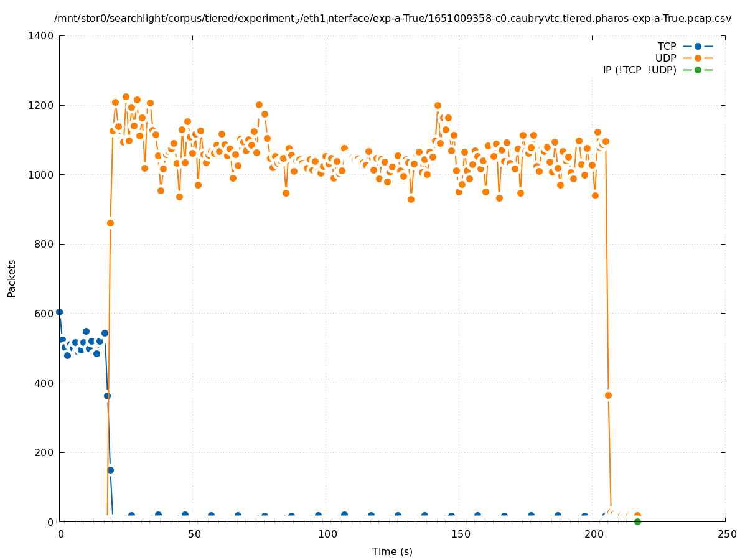Click the rising UDP data point near 860
This screenshot has height=560, width=745.
110,223
